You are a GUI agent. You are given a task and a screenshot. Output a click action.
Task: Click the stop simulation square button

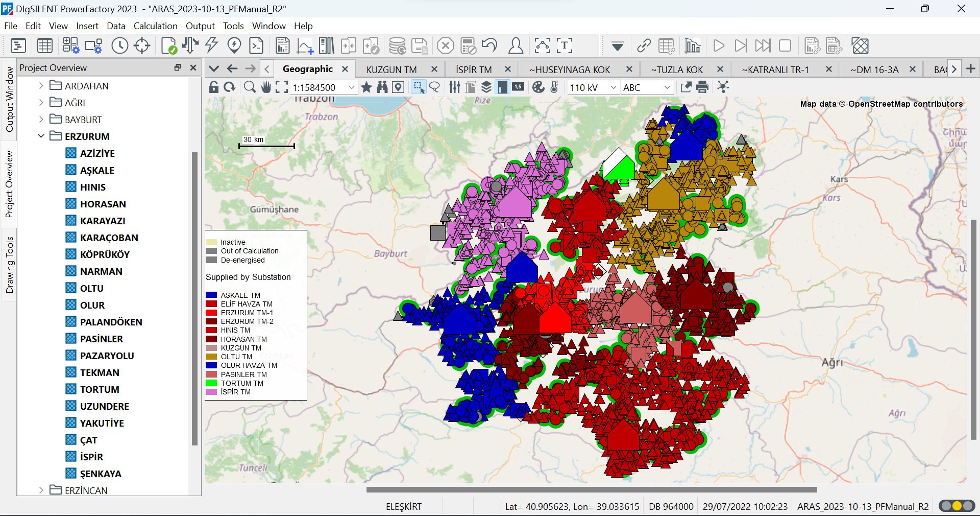coord(785,46)
